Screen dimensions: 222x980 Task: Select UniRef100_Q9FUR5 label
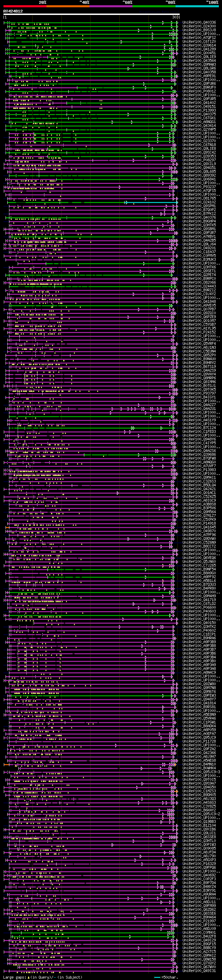pyautogui.click(x=199, y=99)
